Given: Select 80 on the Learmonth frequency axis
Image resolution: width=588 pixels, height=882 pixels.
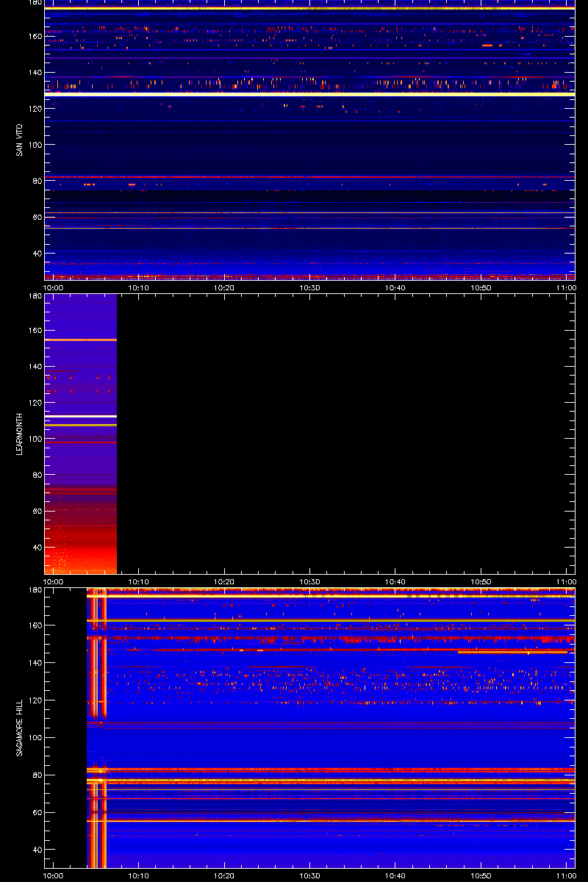Looking at the screenshot, I should point(36,475).
